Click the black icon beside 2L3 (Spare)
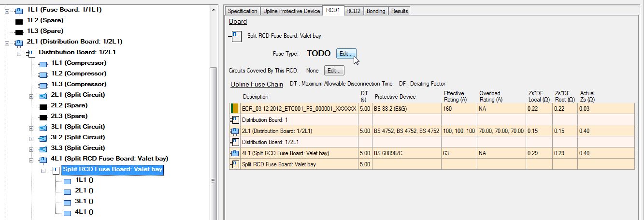 tap(43, 117)
